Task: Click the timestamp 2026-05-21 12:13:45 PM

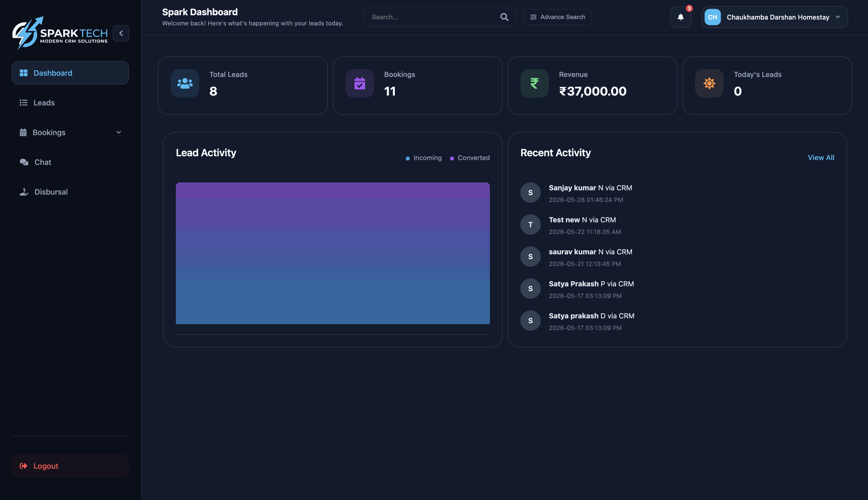Action: click(585, 264)
